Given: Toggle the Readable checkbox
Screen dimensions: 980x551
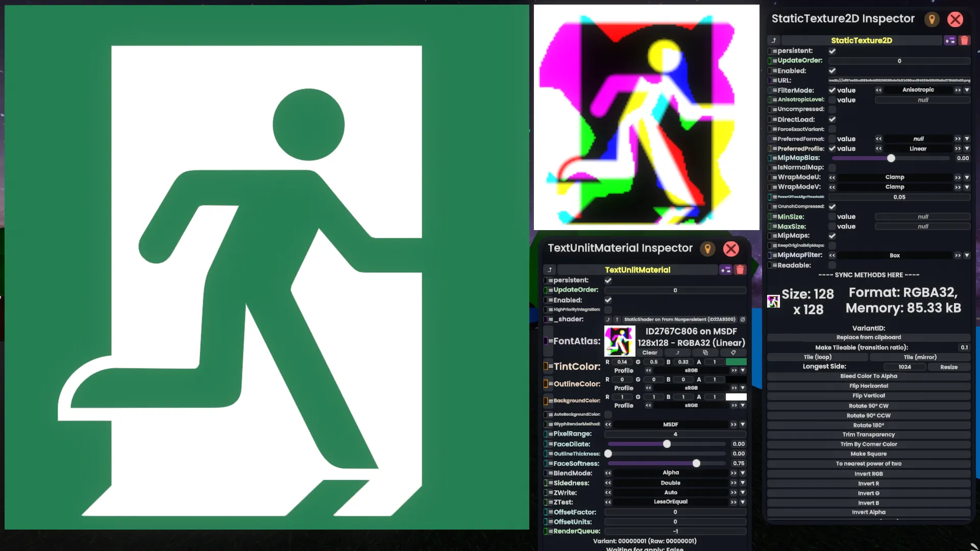Looking at the screenshot, I should tap(832, 265).
